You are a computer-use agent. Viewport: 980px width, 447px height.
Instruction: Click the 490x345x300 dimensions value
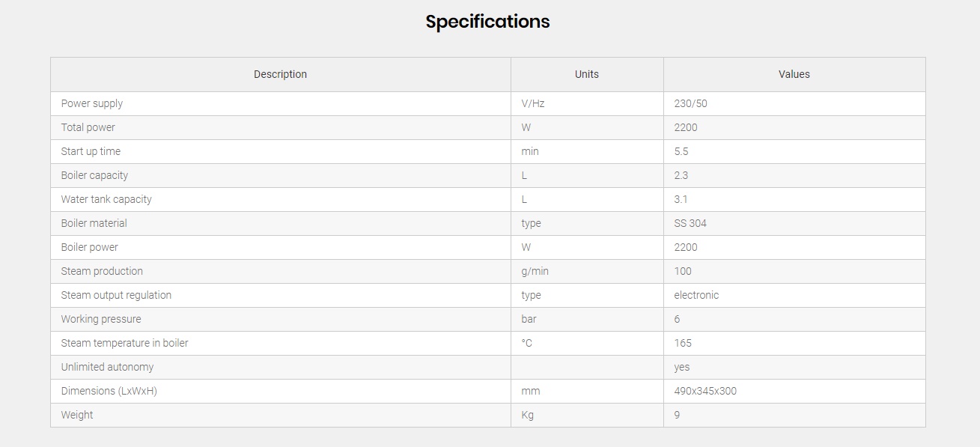click(705, 391)
